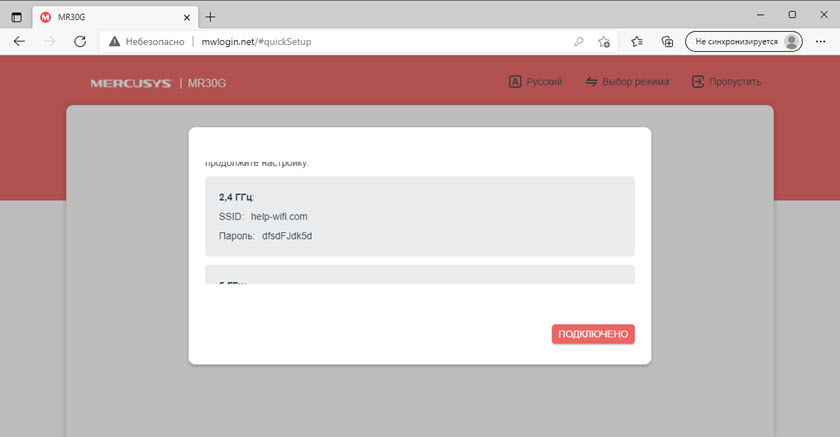
Task: Click the address bar URL mwlogin.net
Action: tap(264, 41)
